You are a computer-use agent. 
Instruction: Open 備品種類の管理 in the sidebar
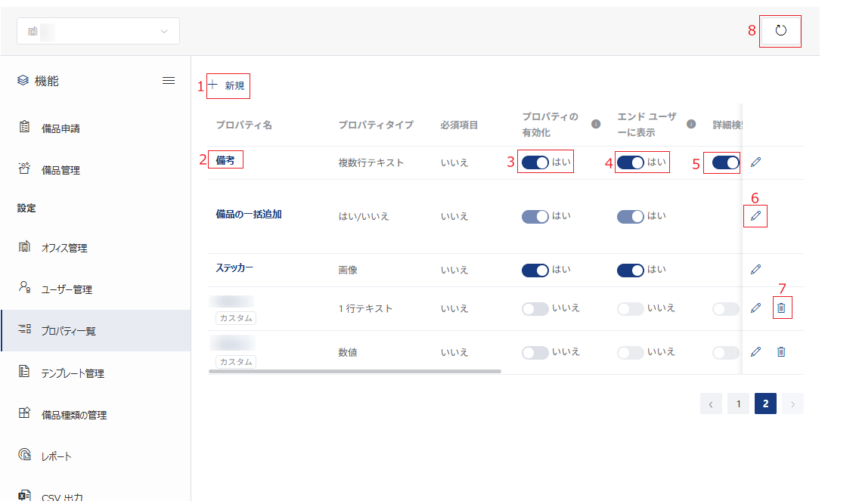74,415
